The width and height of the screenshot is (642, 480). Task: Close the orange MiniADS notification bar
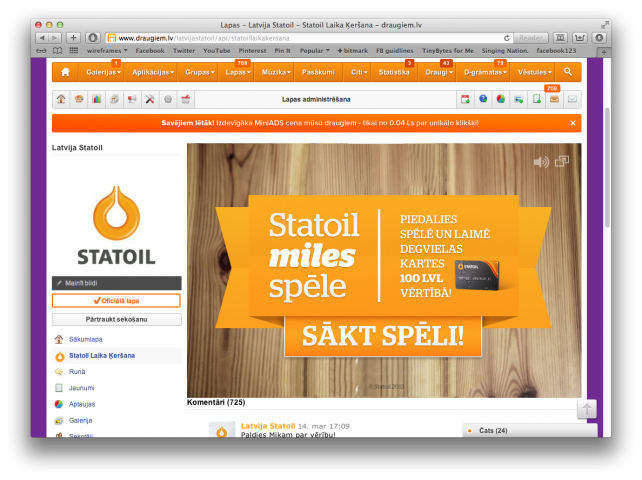pos(573,123)
